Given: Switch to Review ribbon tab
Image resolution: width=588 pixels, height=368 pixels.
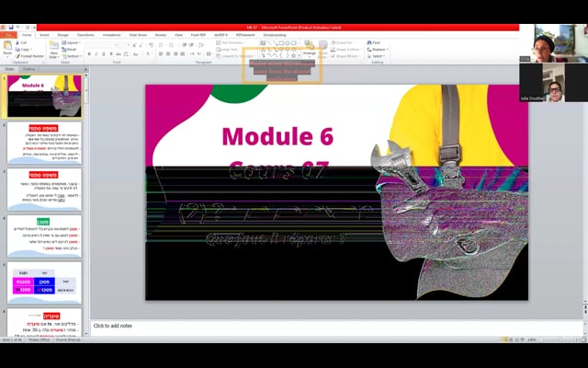Looking at the screenshot, I should [x=161, y=35].
